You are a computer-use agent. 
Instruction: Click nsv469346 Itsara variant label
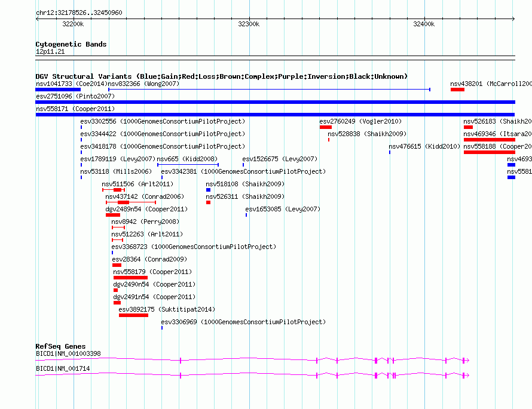click(x=497, y=134)
